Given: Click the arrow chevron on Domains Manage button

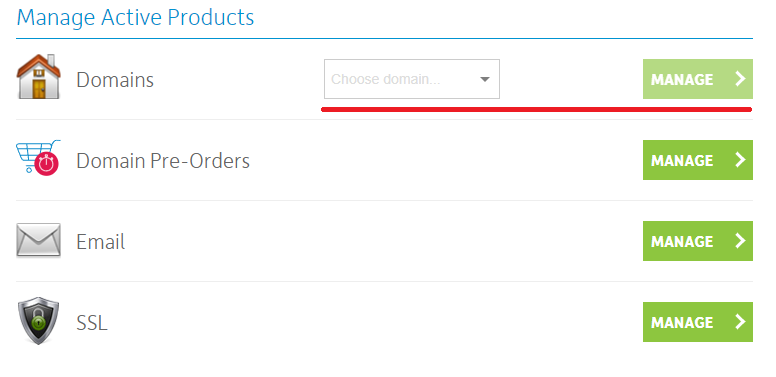Looking at the screenshot, I should point(740,79).
